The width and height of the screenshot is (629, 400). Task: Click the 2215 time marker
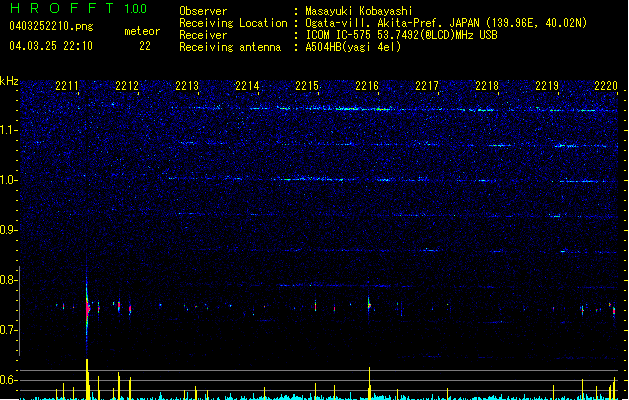click(307, 86)
